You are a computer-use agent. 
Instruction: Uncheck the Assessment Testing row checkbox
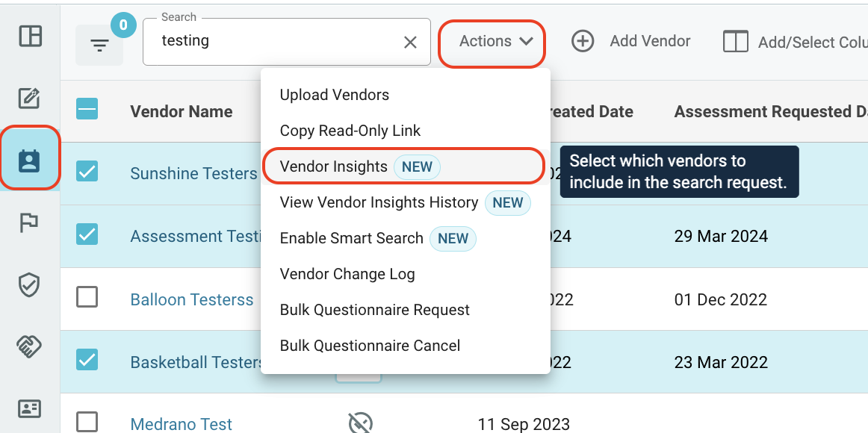(x=87, y=234)
